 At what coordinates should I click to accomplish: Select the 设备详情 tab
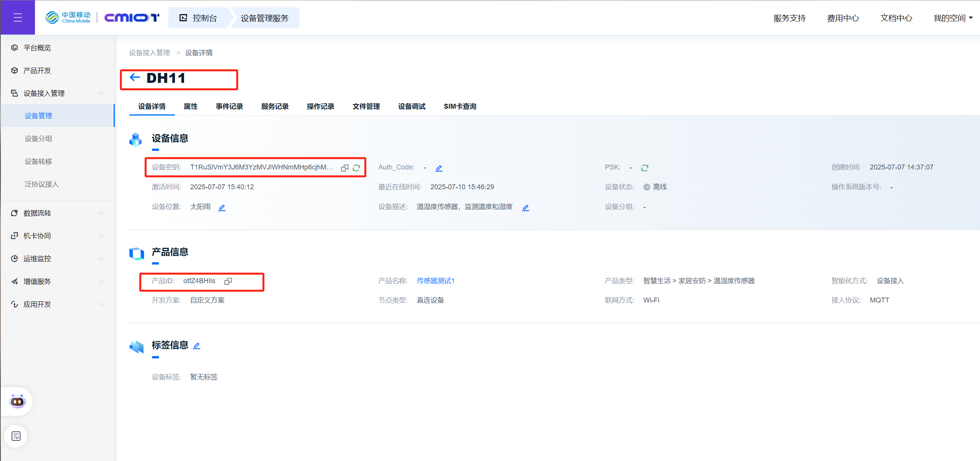[152, 106]
